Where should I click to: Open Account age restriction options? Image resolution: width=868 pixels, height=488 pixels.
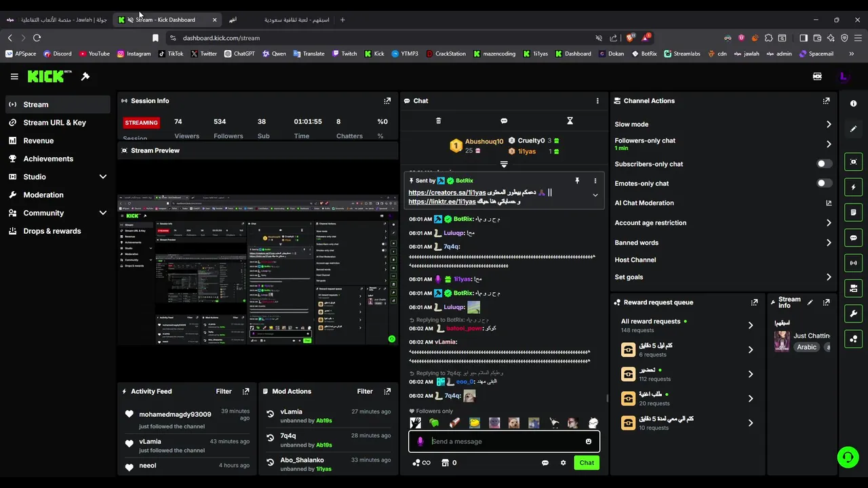(x=723, y=223)
